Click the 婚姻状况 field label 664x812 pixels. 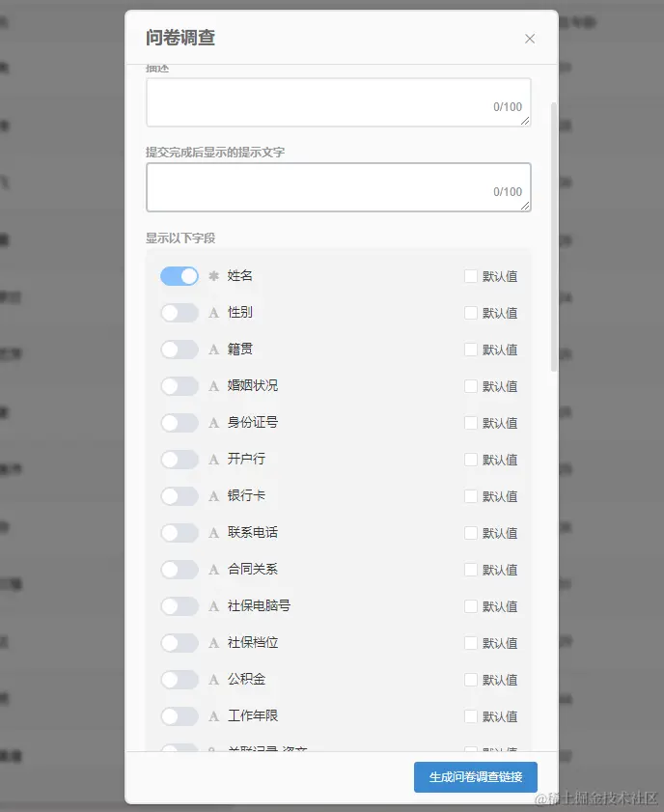(x=253, y=385)
